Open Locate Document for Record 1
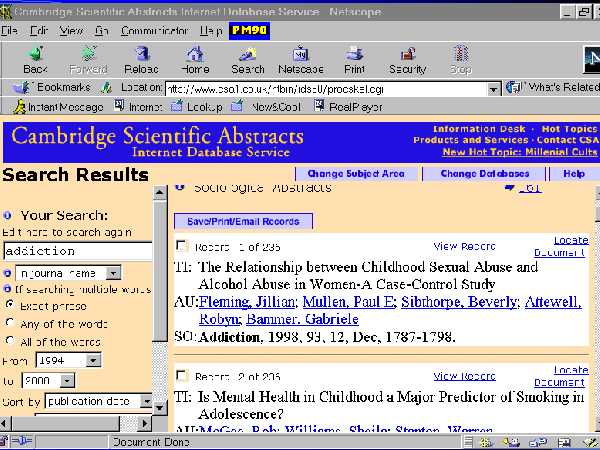The height and width of the screenshot is (450, 600). tap(560, 246)
